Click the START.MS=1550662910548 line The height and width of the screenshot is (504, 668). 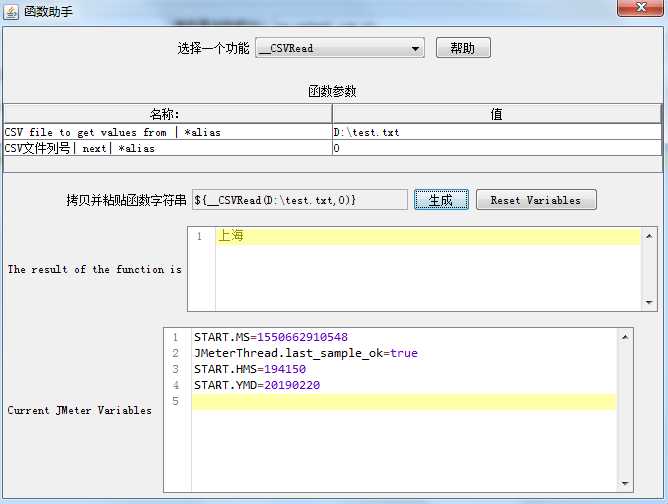pyautogui.click(x=271, y=337)
